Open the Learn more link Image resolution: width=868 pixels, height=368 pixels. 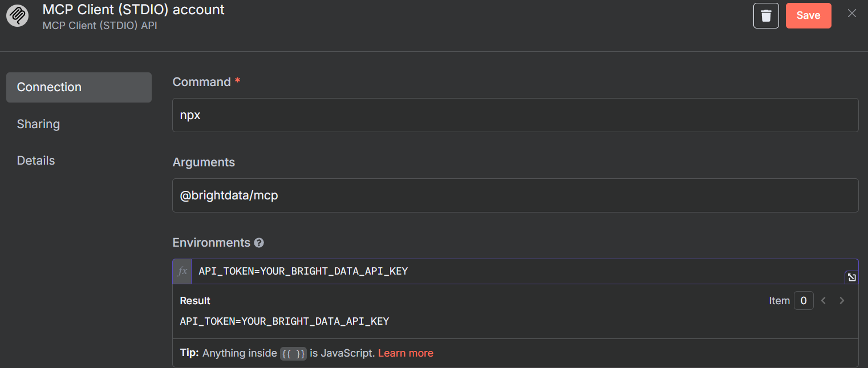tap(405, 353)
